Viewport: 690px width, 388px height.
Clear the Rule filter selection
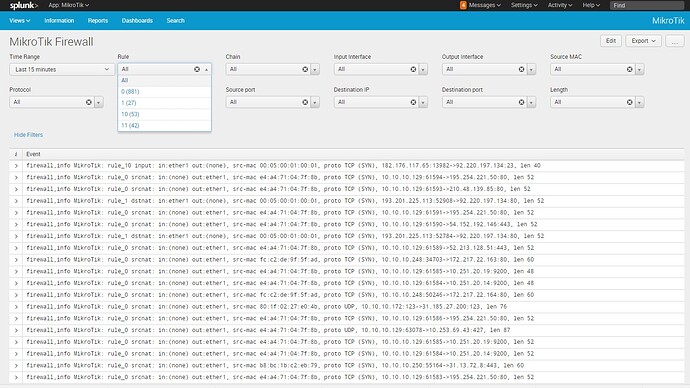(x=197, y=69)
